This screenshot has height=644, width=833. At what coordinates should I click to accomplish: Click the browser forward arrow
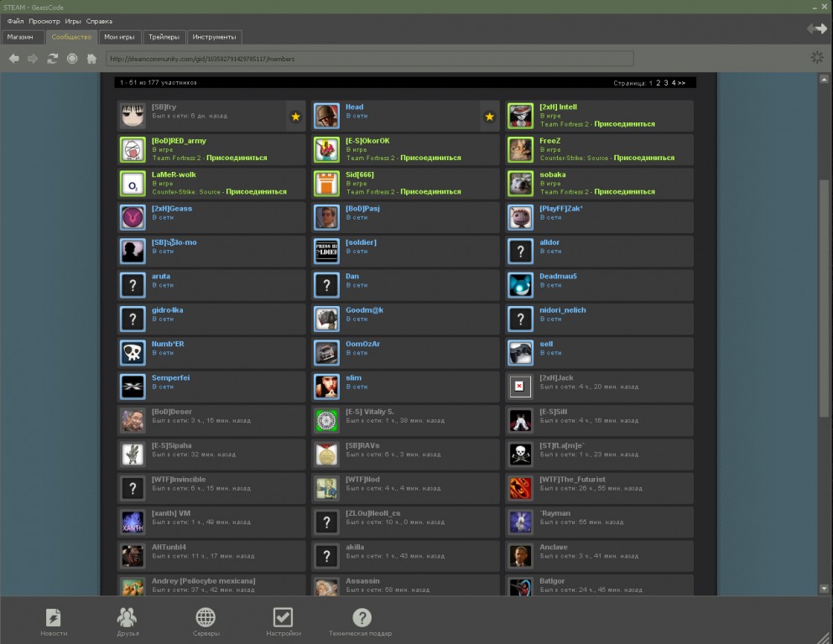(x=33, y=59)
